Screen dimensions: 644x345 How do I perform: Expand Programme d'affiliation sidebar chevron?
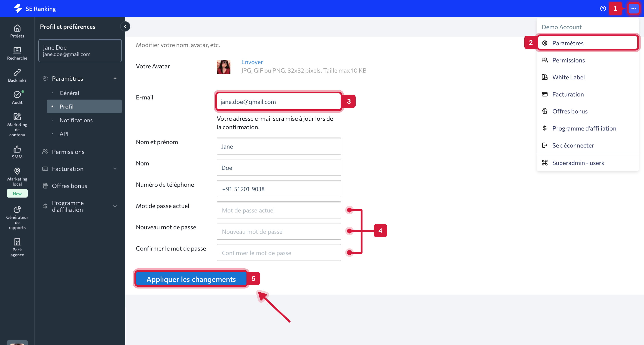point(115,206)
